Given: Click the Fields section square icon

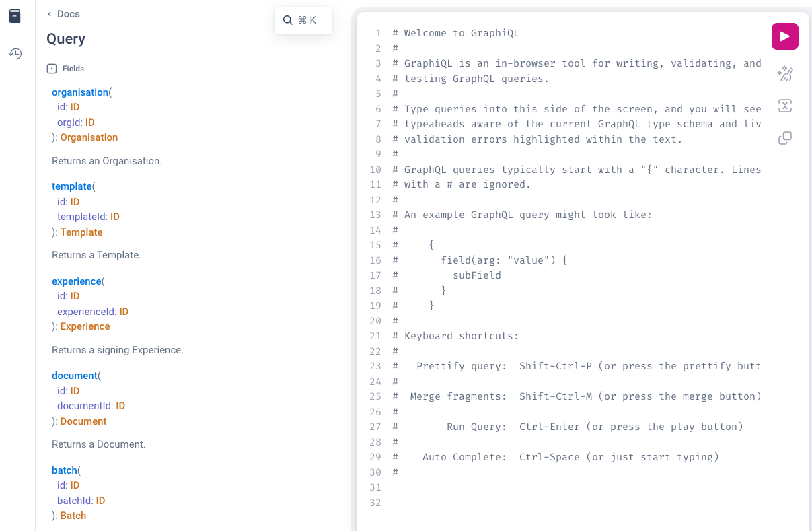Looking at the screenshot, I should tap(51, 68).
